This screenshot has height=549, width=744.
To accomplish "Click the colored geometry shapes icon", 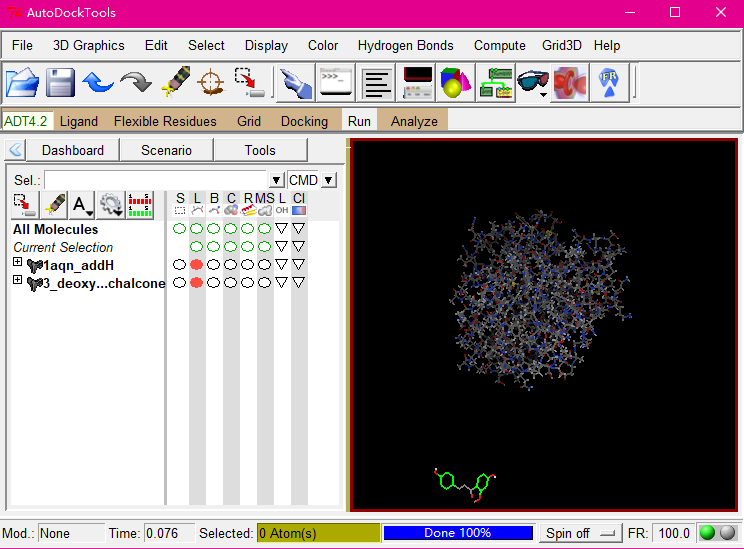I will pyautogui.click(x=456, y=82).
